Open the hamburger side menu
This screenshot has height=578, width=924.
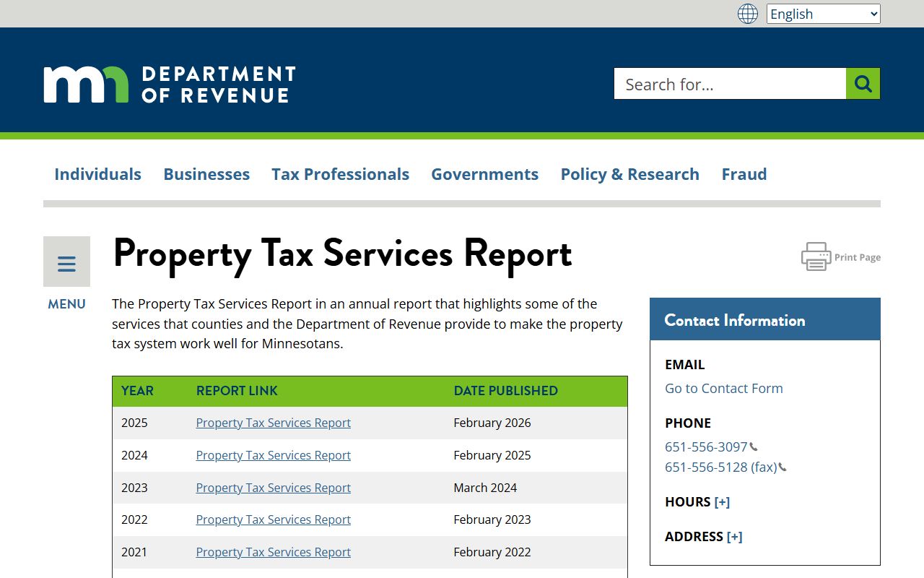(66, 262)
